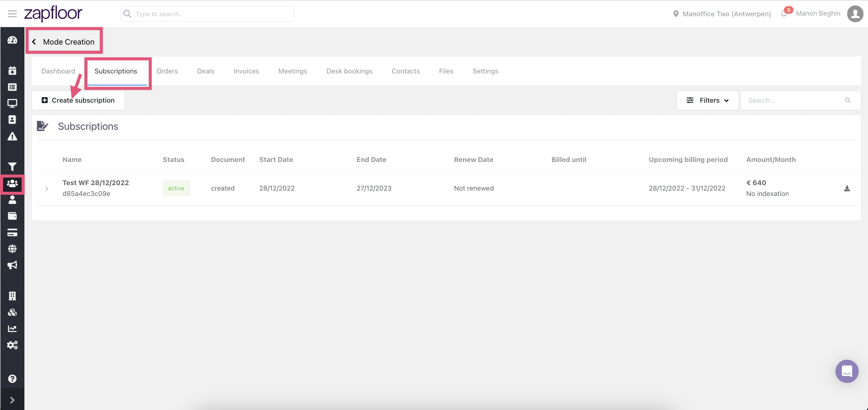
Task: Switch to the Meetings tab
Action: [x=293, y=71]
